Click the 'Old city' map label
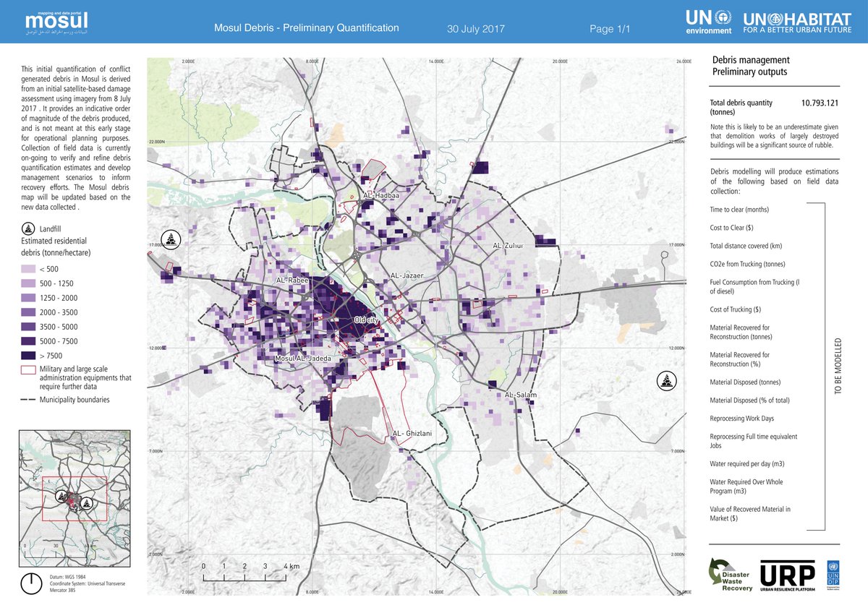The width and height of the screenshot is (868, 613). (366, 320)
